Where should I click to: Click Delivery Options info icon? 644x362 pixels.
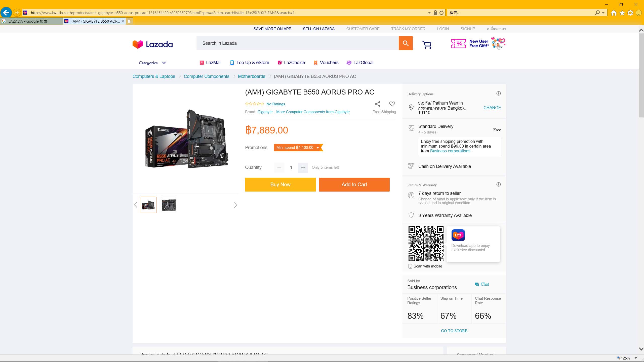pos(498,94)
